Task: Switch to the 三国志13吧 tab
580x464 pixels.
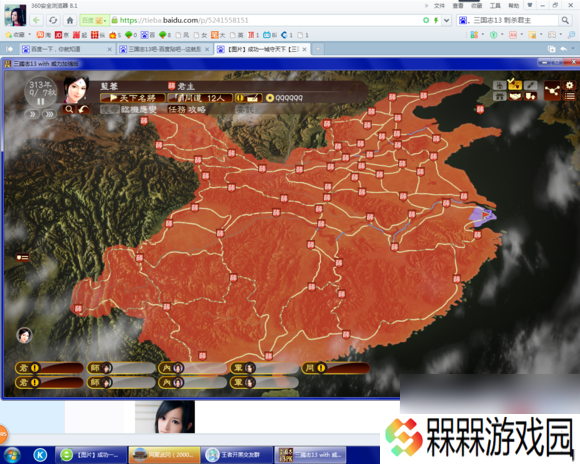Action: [x=165, y=49]
